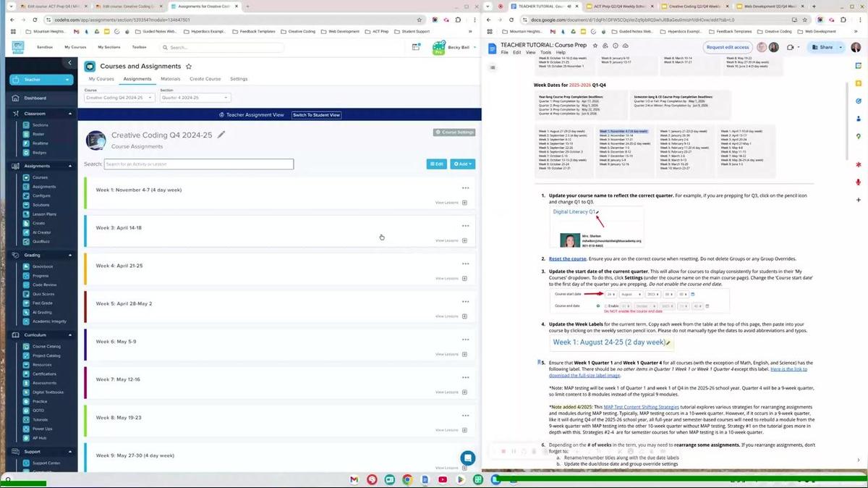Collapse the Classroom sidebar section

point(70,114)
